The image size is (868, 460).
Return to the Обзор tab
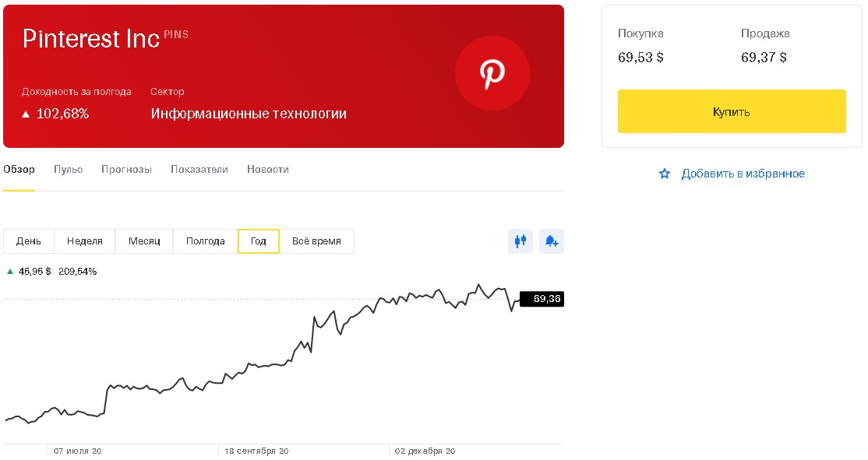pos(19,169)
